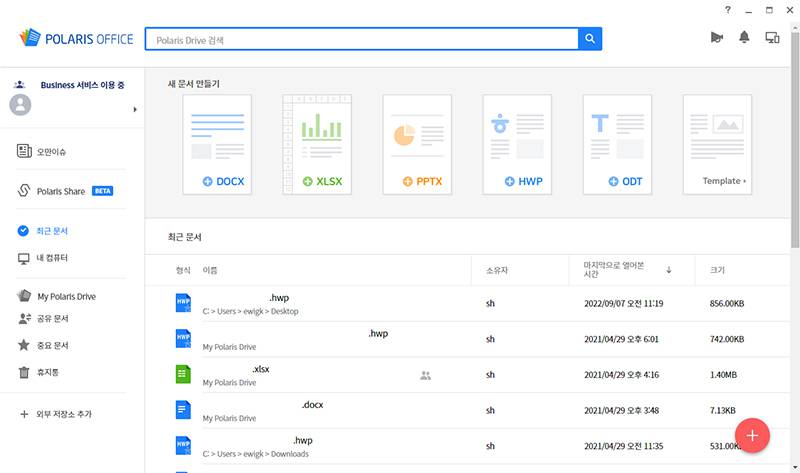Image resolution: width=800 pixels, height=473 pixels.
Task: Open Polaris Share BETA
Action: point(65,191)
